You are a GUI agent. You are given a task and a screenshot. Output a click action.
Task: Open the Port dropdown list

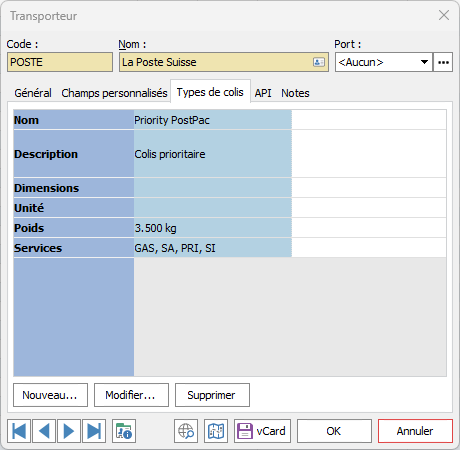pos(424,62)
